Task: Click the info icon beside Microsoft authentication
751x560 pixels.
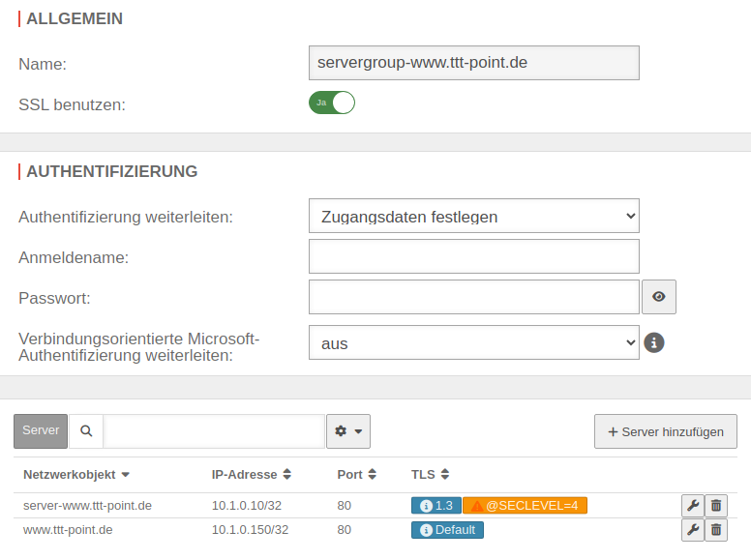Action: click(654, 342)
